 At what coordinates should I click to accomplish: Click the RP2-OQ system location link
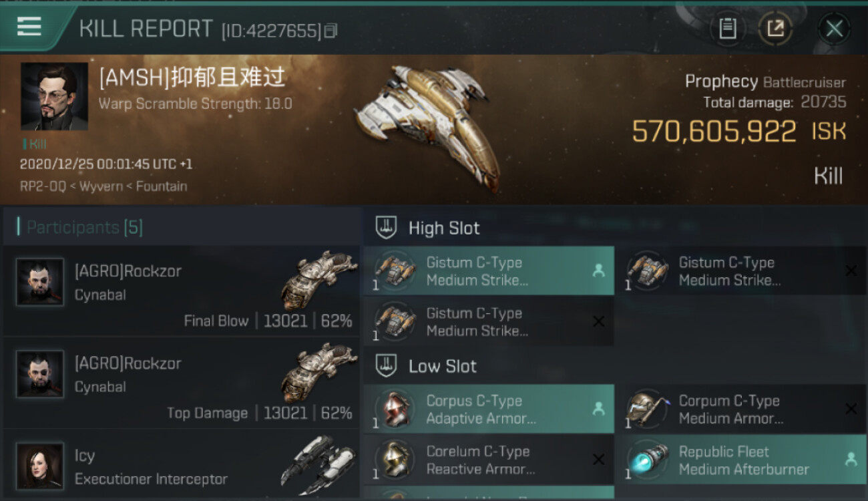(41, 186)
